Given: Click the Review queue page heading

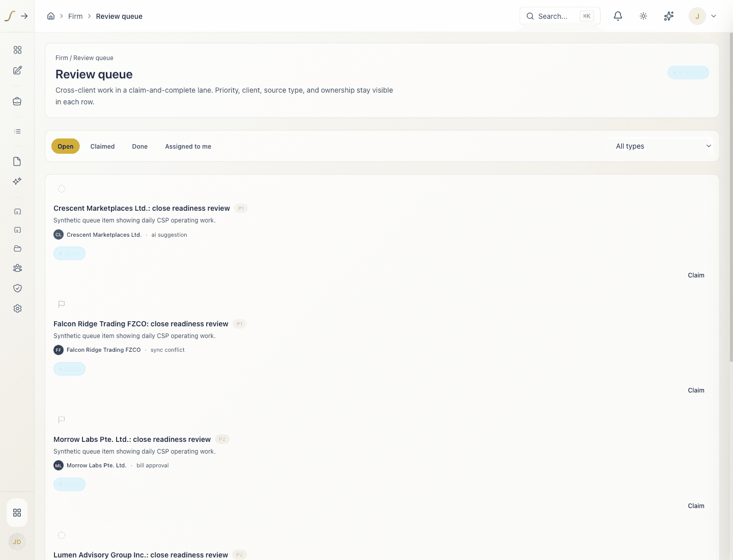Looking at the screenshot, I should tap(94, 74).
